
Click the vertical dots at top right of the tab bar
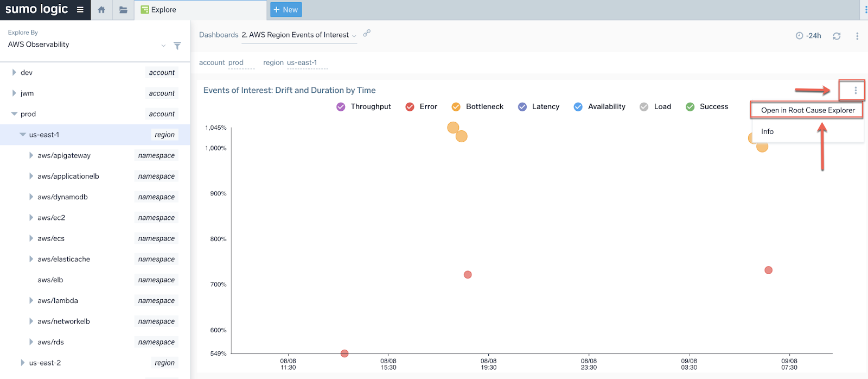(x=866, y=10)
